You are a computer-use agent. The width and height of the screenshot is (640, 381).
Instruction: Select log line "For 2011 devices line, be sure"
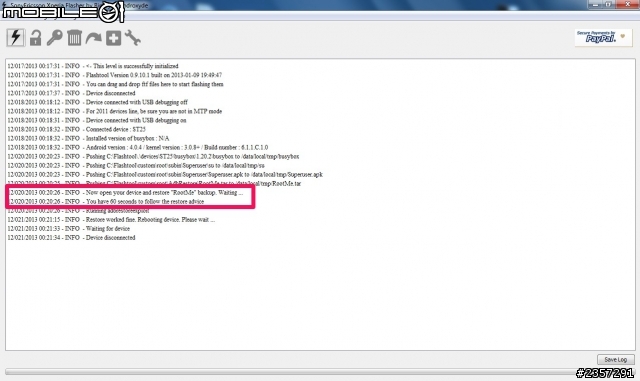click(x=115, y=111)
